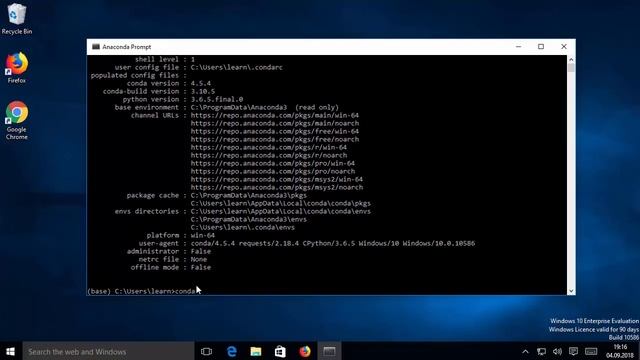The image size is (640, 360).
Task: Click the C:\Users\learn\.conda\envs path line
Action: (242, 227)
